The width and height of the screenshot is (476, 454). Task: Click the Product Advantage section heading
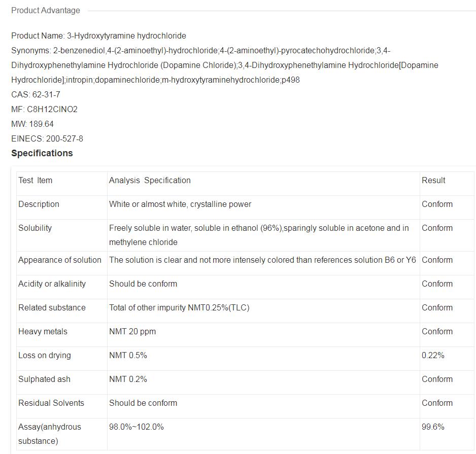click(46, 10)
